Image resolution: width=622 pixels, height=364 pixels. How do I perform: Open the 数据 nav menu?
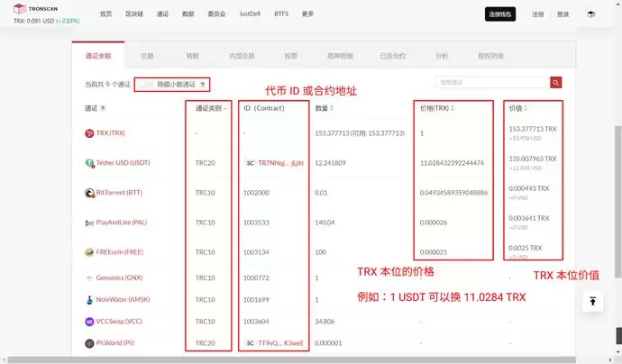point(188,14)
